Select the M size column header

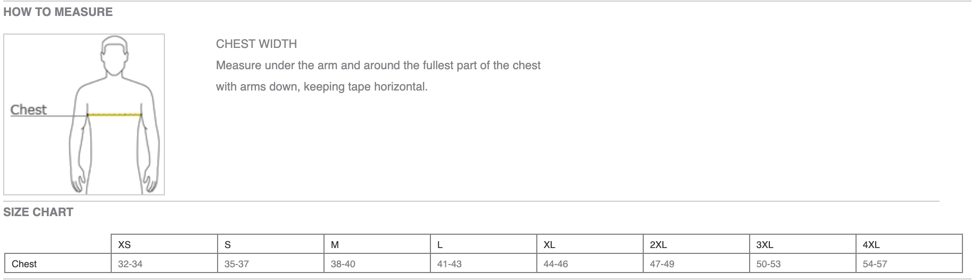[x=335, y=245]
